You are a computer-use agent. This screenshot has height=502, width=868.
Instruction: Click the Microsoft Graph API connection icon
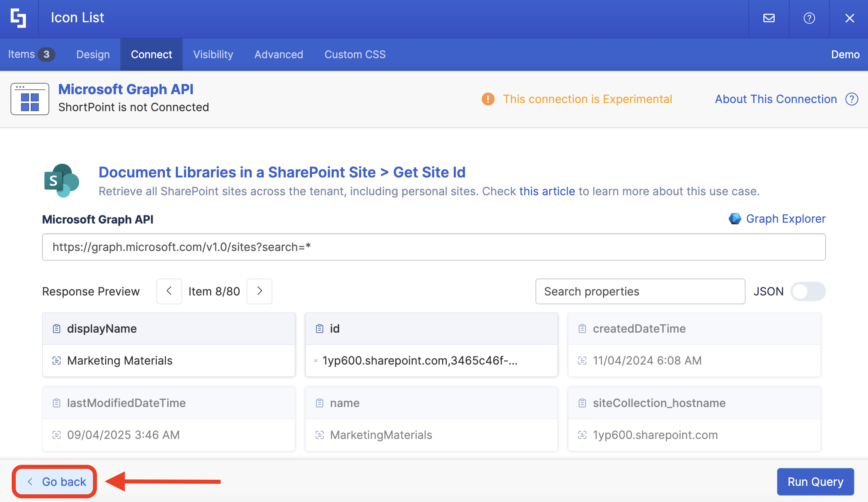30,99
